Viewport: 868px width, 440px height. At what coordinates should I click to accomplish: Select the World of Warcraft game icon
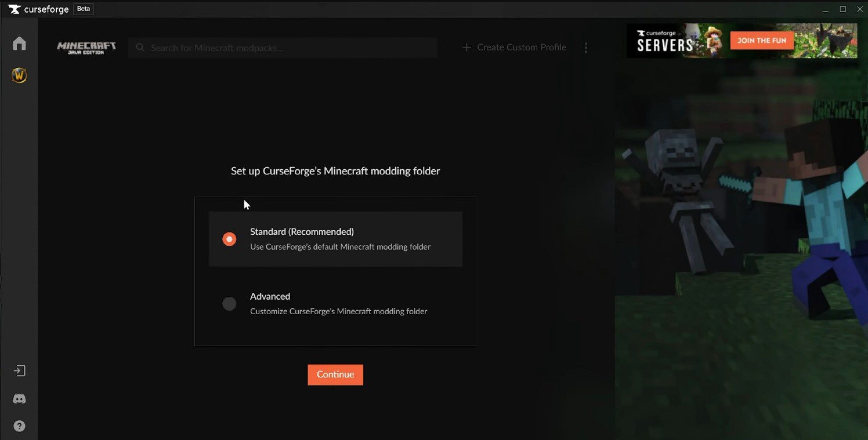(x=19, y=75)
